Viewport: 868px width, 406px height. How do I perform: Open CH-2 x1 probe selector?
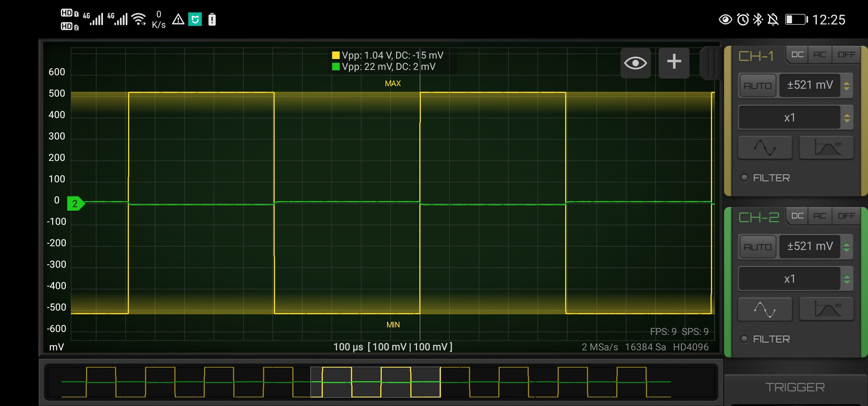click(789, 279)
